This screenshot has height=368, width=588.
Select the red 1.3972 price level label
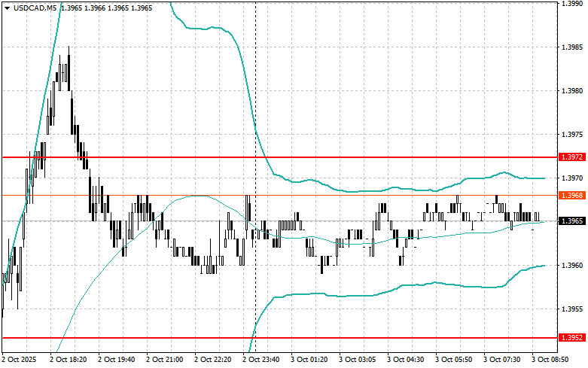[x=572, y=157]
